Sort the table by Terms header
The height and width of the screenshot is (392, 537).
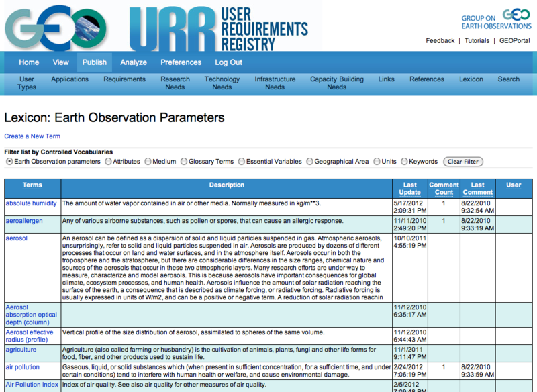click(32, 185)
